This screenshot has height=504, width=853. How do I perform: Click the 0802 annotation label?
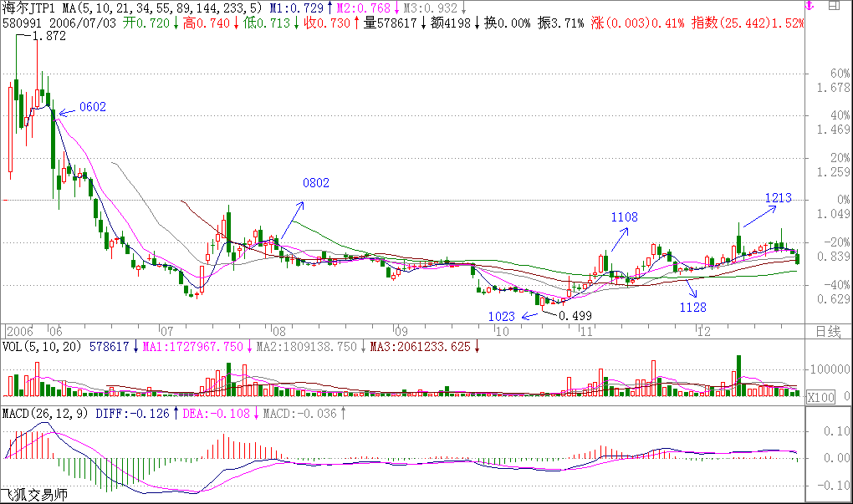(316, 183)
